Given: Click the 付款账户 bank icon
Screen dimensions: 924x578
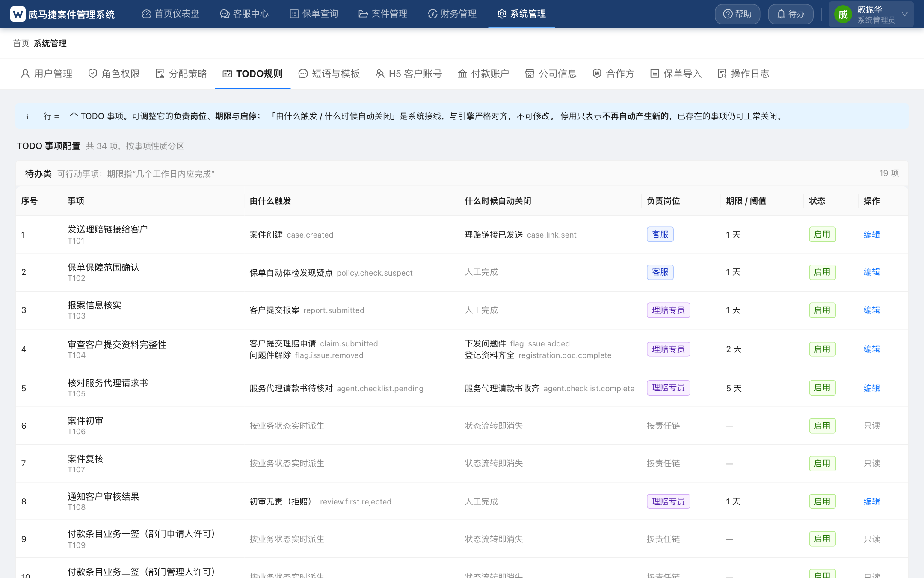Looking at the screenshot, I should (x=462, y=74).
